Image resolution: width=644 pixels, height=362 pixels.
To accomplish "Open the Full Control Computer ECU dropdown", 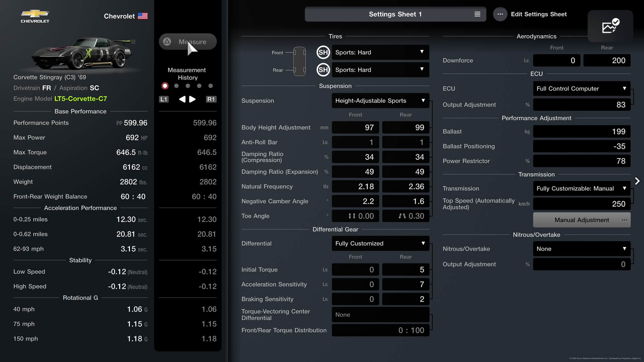I will point(582,89).
